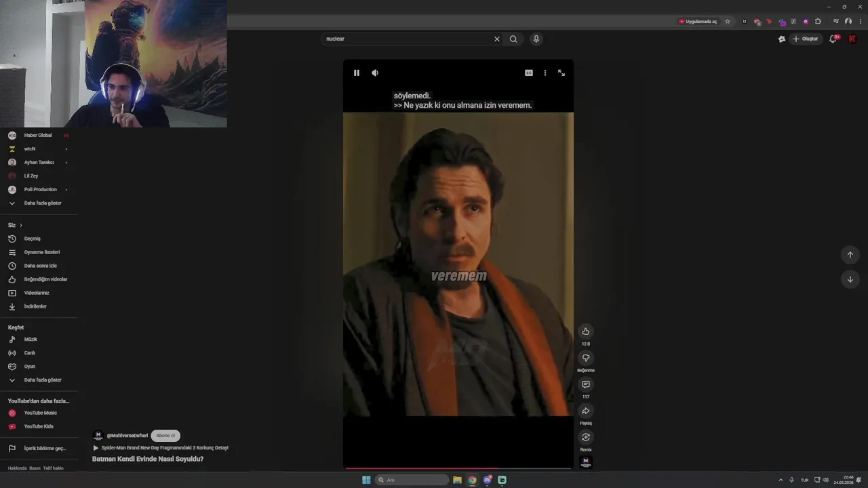Viewport: 868px width, 488px height.
Task: Open @MultiverseDefteri channel name
Action: coord(127,436)
